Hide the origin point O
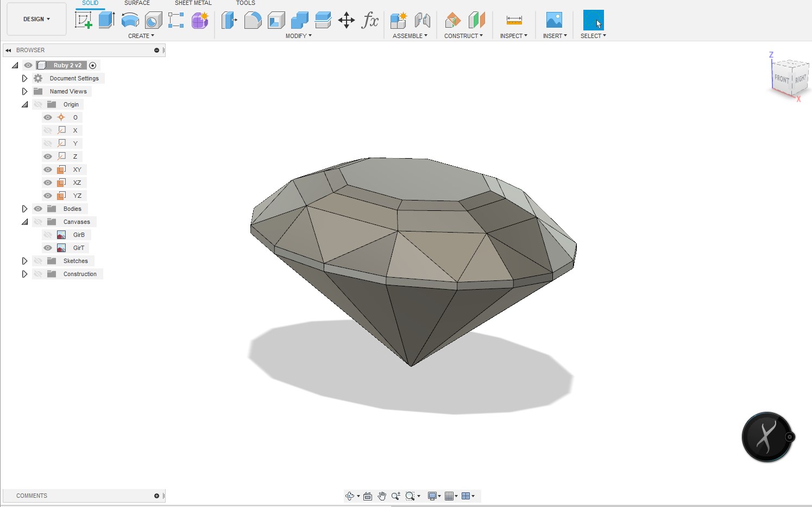 click(x=48, y=117)
